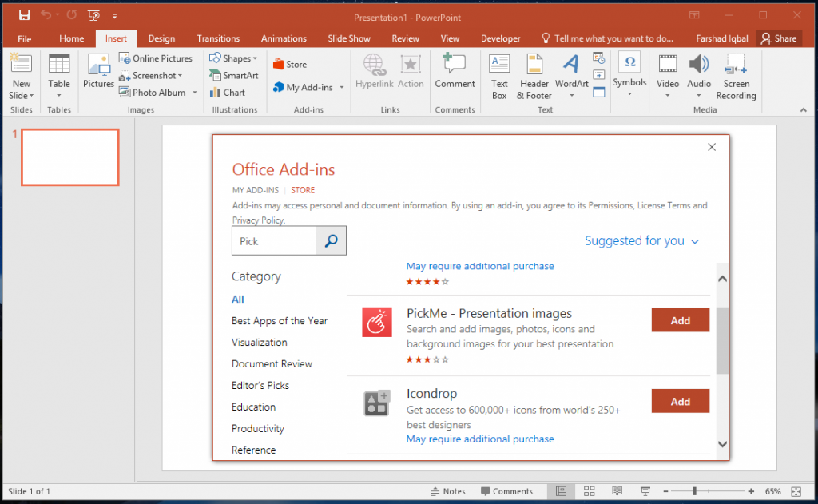This screenshot has width=818, height=504.
Task: Click the magnifier search button
Action: [332, 240]
